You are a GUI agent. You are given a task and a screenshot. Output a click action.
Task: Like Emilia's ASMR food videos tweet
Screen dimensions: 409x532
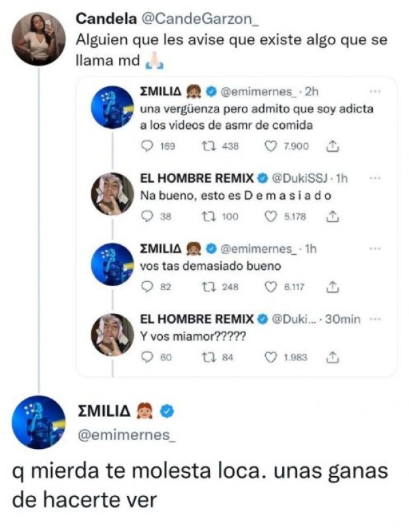pos(271,146)
